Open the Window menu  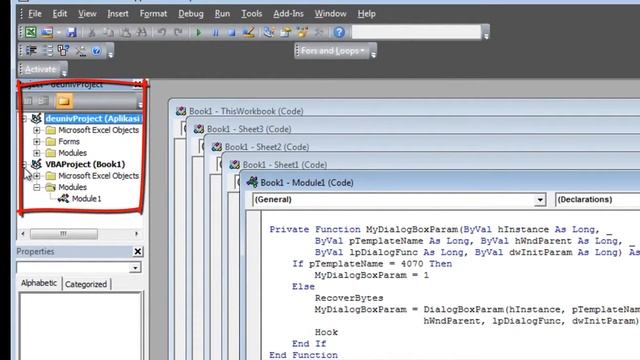point(330,13)
